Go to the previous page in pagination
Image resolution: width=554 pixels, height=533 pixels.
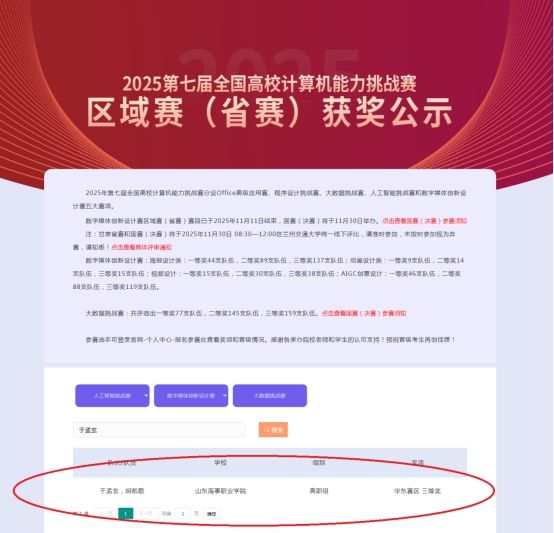[105, 514]
